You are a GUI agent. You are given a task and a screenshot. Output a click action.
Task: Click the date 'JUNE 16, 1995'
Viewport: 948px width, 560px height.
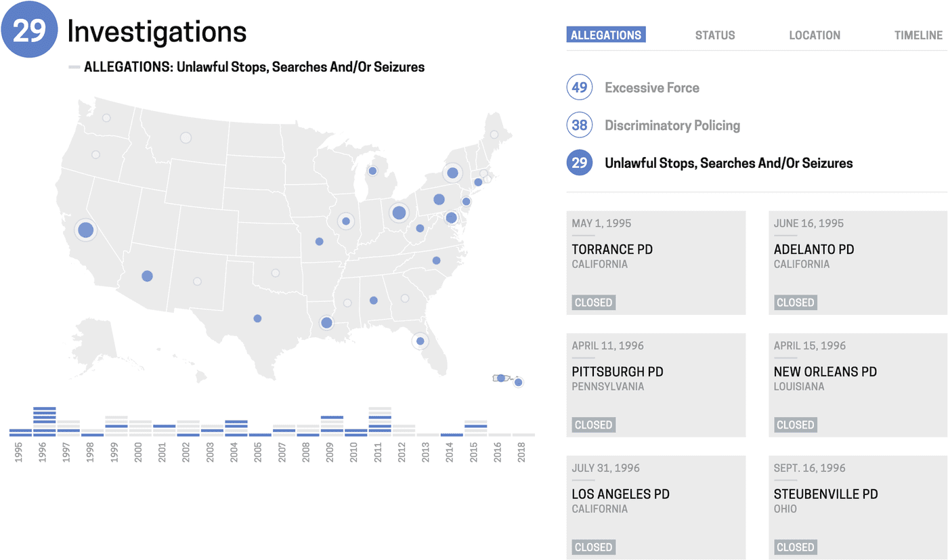[809, 223]
